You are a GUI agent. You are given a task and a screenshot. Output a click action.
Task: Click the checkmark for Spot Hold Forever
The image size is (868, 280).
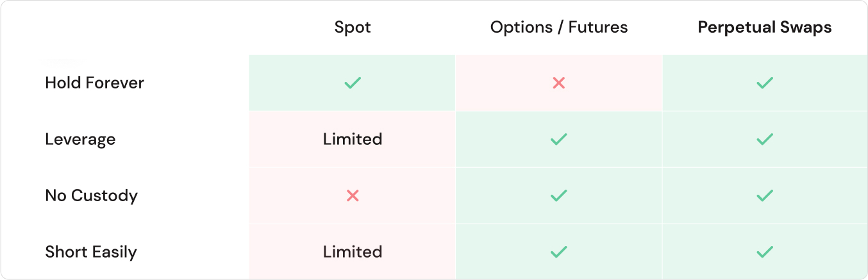352,83
